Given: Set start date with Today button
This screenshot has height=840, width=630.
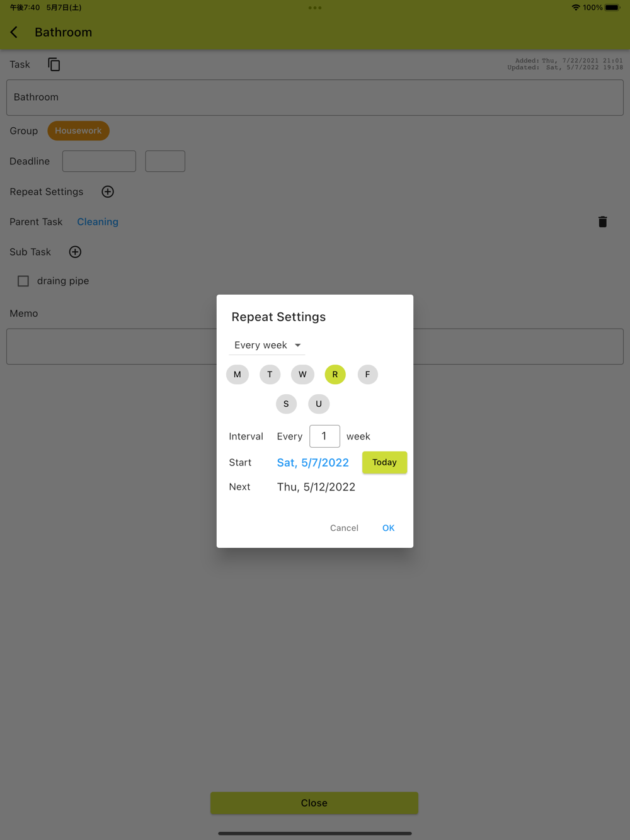Looking at the screenshot, I should click(x=384, y=462).
